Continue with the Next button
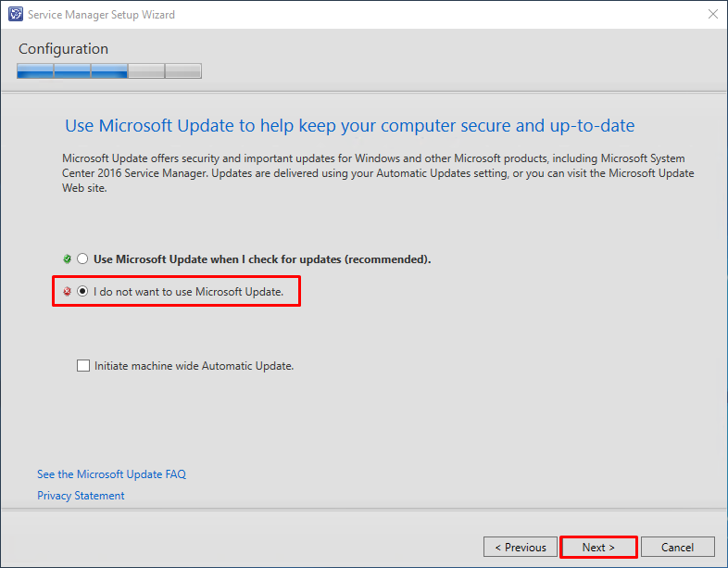Screen dimensions: 728x568 point(598,547)
